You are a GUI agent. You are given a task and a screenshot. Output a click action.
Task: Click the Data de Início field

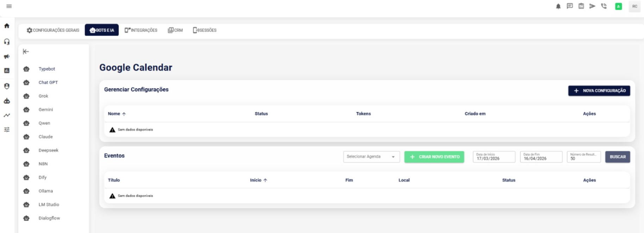coord(494,157)
